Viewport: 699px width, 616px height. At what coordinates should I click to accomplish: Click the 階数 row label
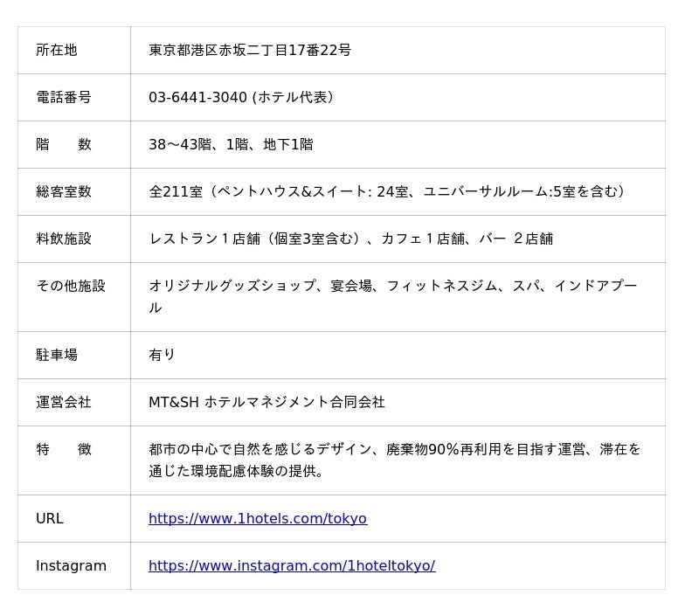click(64, 145)
